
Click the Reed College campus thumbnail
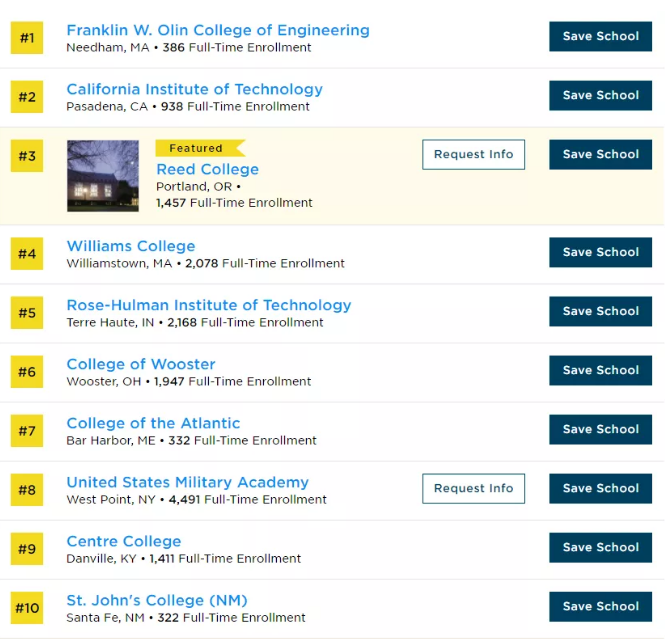coord(103,176)
